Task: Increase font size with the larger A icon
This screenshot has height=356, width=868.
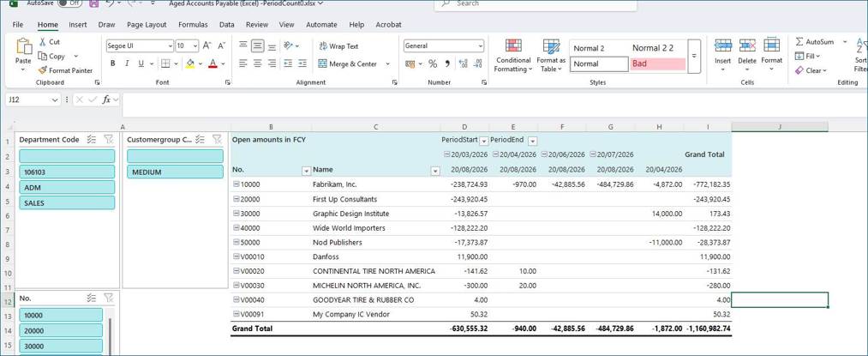Action: (x=207, y=46)
